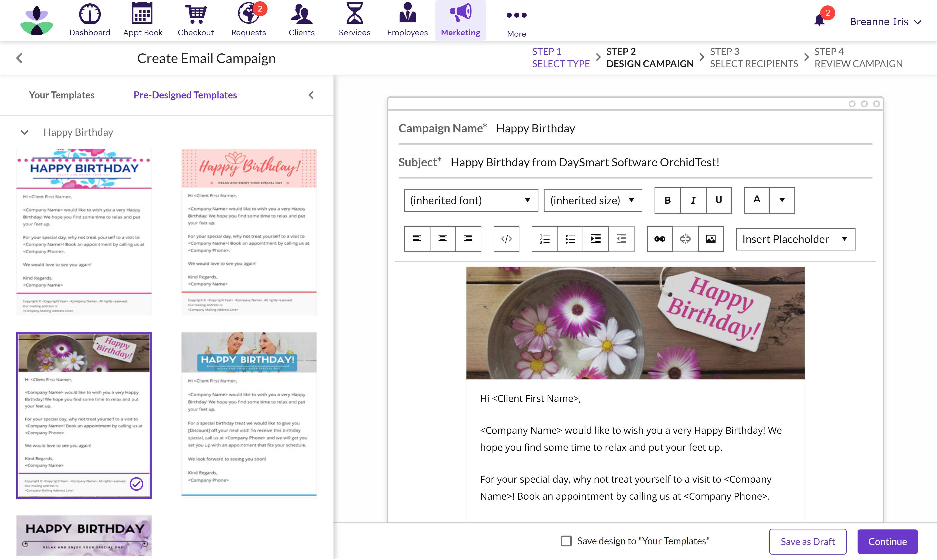This screenshot has height=560, width=937.
Task: Increase text indent
Action: [x=595, y=239]
